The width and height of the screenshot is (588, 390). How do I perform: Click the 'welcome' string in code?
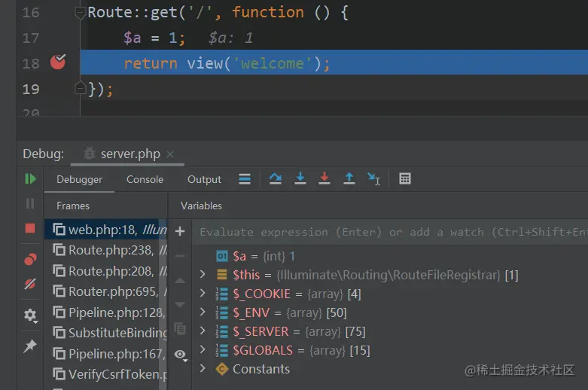(x=273, y=63)
